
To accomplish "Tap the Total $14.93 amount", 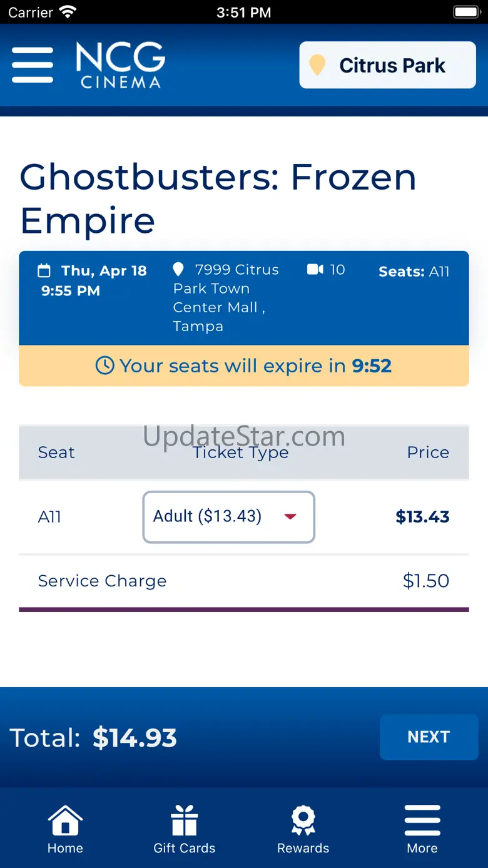I will point(135,738).
